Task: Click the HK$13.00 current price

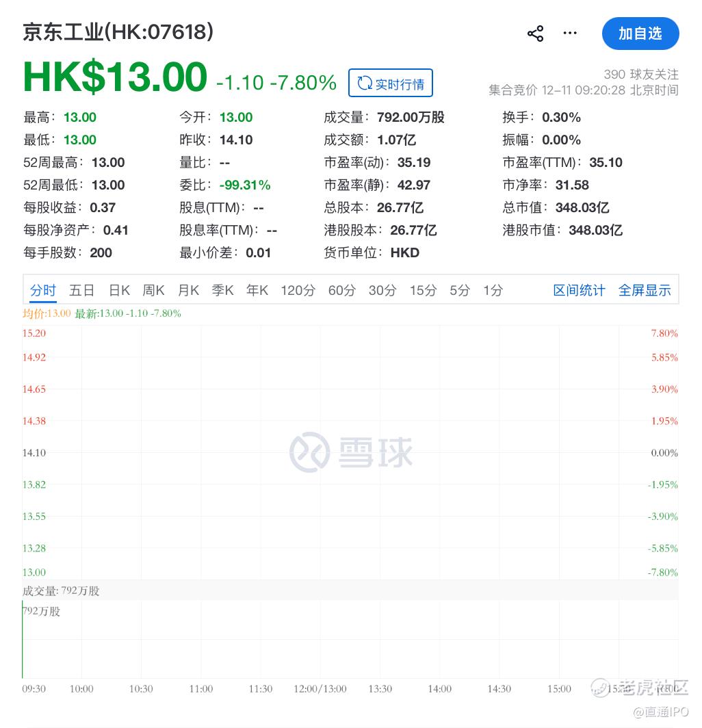Action: [115, 77]
